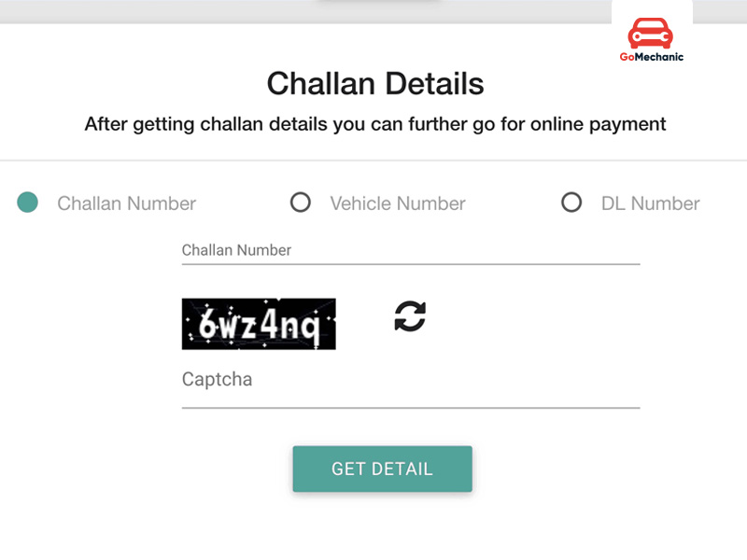
Task: Click the red car icon above GoMechanic text
Action: pyautogui.click(x=651, y=31)
